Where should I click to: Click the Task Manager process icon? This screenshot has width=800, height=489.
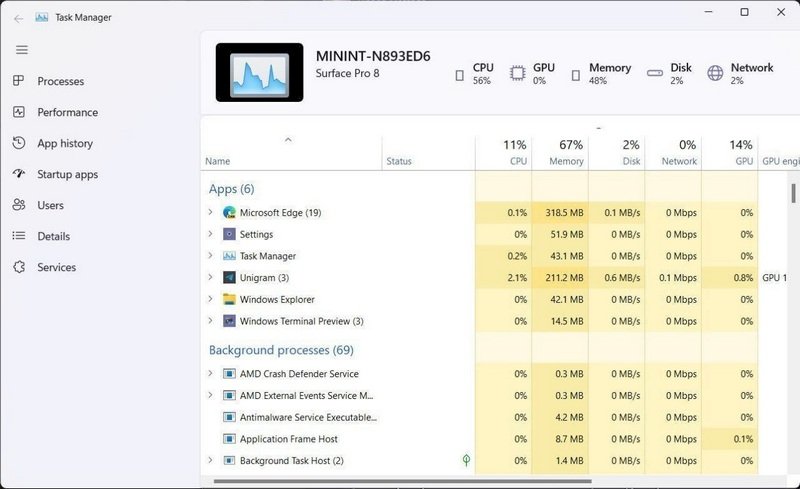(229, 256)
